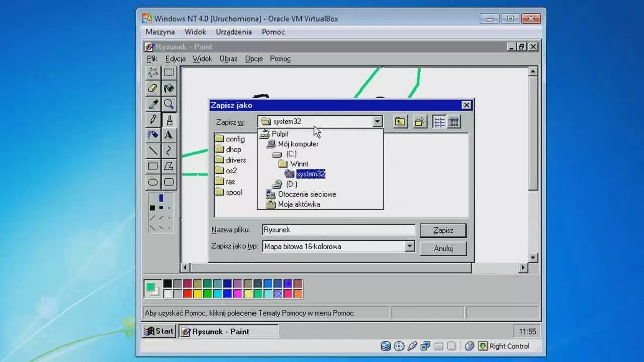
Task: Click VirtualBox USB devices status icon
Action: tap(412, 346)
